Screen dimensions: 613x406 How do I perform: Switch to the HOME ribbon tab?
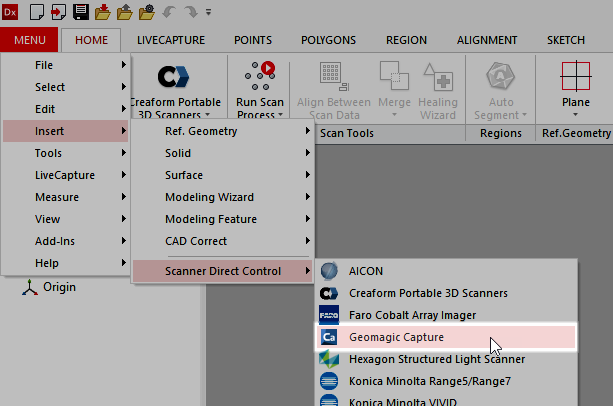pyautogui.click(x=91, y=40)
